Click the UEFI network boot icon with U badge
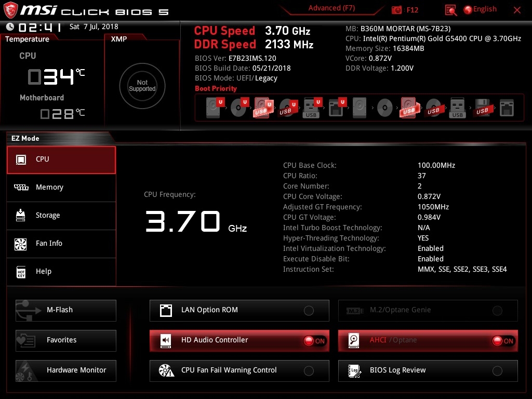Image resolution: width=532 pixels, height=399 pixels. (336, 108)
